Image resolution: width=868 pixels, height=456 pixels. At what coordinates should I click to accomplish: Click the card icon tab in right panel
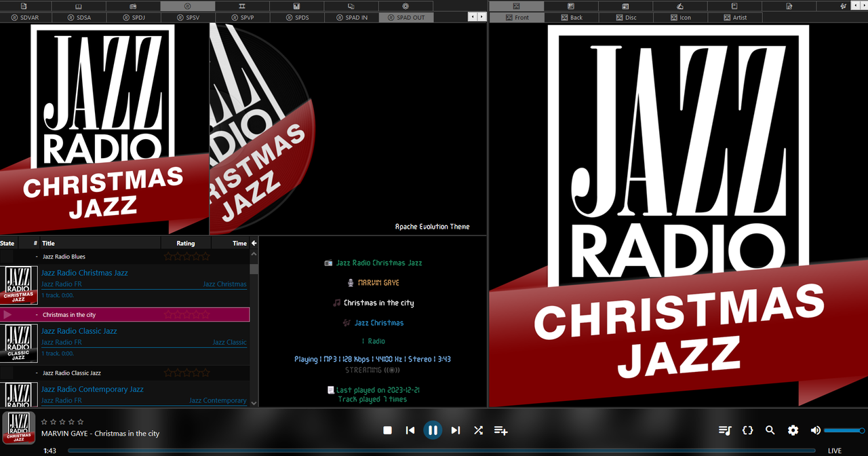(625, 6)
